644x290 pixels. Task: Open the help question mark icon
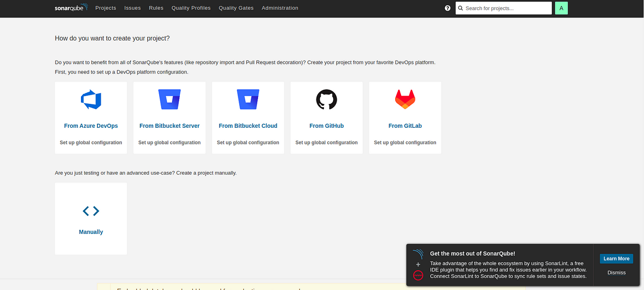(x=448, y=8)
